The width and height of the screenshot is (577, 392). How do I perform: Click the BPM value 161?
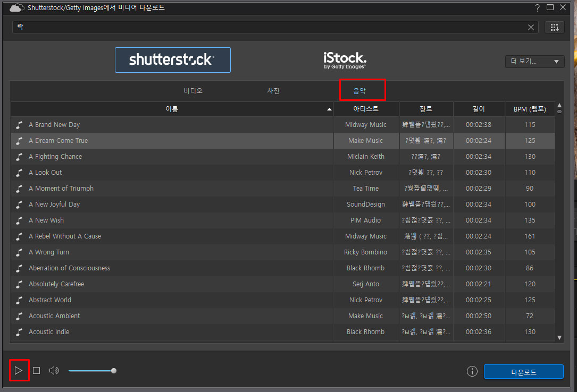click(530, 236)
